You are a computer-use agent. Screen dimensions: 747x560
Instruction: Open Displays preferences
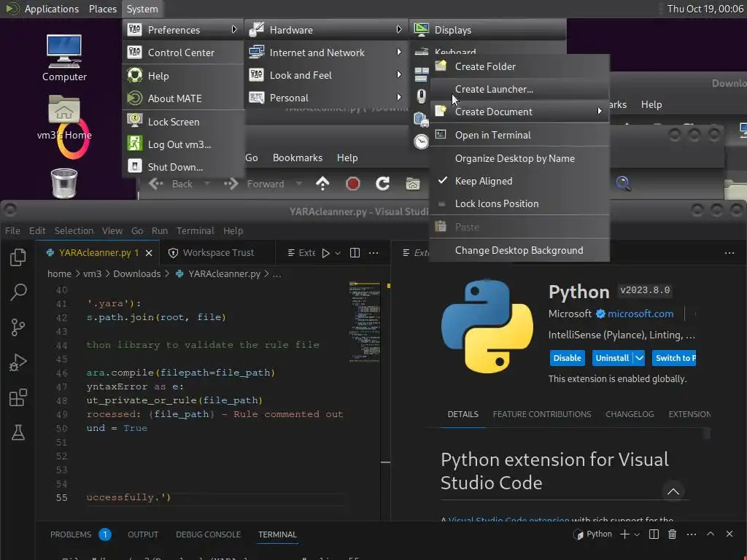[x=488, y=29]
